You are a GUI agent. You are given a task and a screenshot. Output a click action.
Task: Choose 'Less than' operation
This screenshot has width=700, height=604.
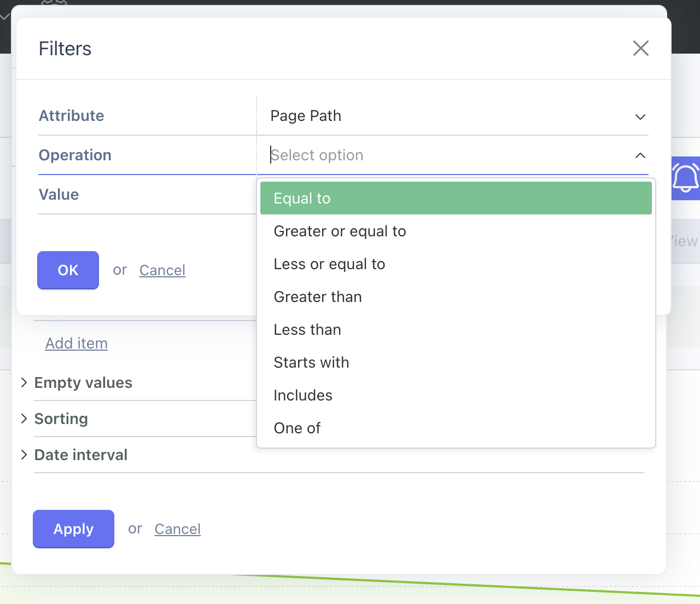point(307,330)
